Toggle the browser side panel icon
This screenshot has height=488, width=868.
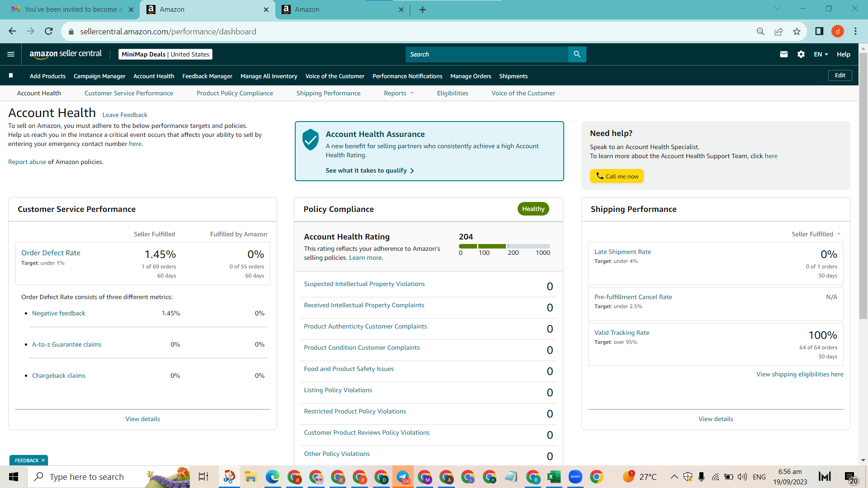point(819,31)
